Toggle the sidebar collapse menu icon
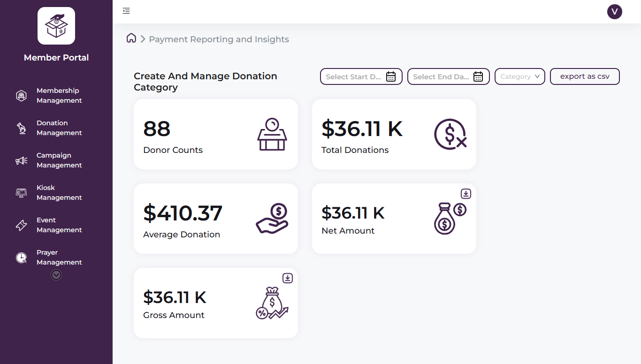 coord(126,11)
